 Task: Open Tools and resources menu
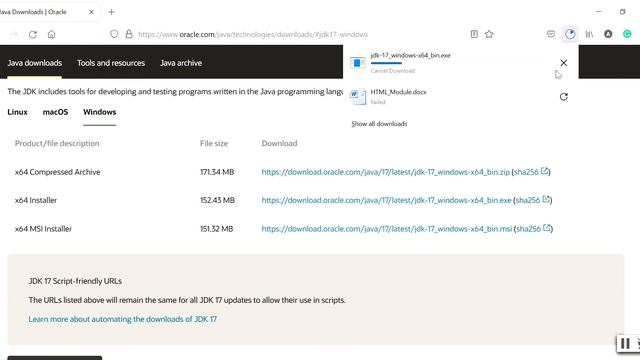[x=111, y=63]
